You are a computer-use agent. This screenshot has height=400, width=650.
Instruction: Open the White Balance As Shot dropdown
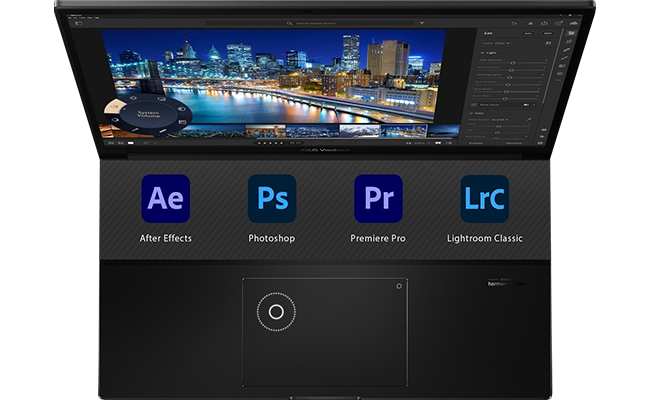[500, 120]
